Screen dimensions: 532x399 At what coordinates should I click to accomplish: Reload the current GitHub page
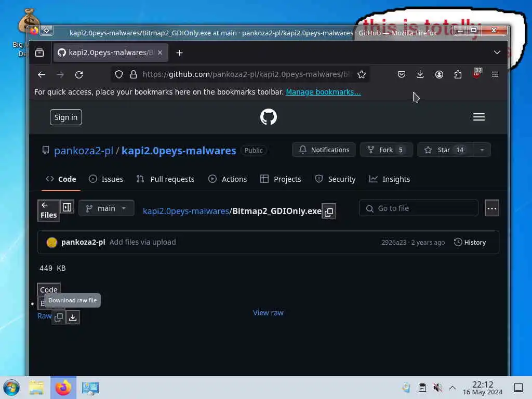[x=79, y=75]
